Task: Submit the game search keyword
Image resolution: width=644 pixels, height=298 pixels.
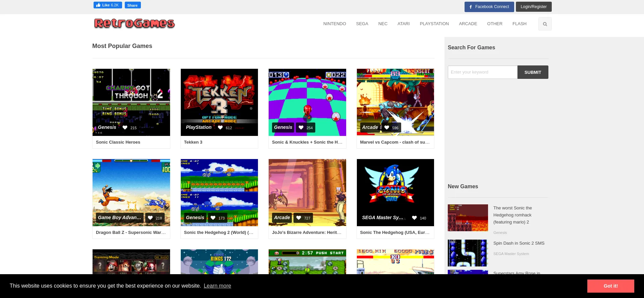Action: pyautogui.click(x=533, y=72)
